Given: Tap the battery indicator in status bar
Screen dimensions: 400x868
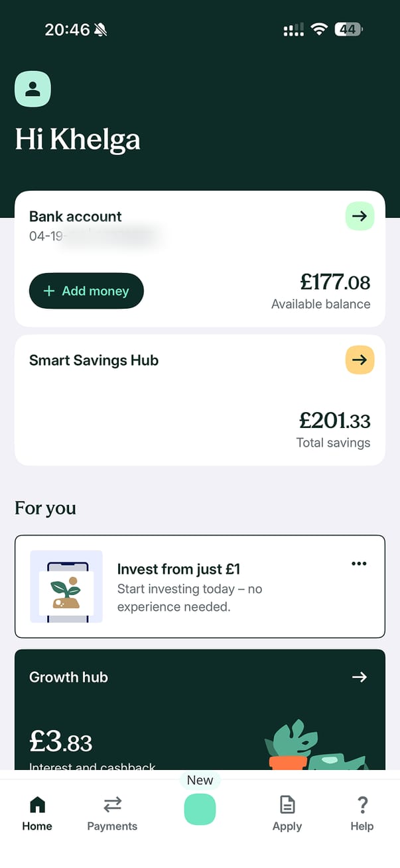Looking at the screenshot, I should coord(348,29).
